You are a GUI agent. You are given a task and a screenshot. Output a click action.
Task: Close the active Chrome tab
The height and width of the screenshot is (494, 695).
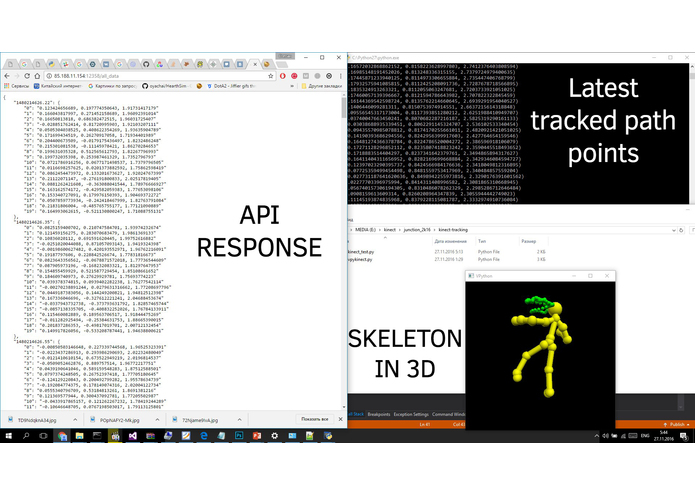[255, 64]
